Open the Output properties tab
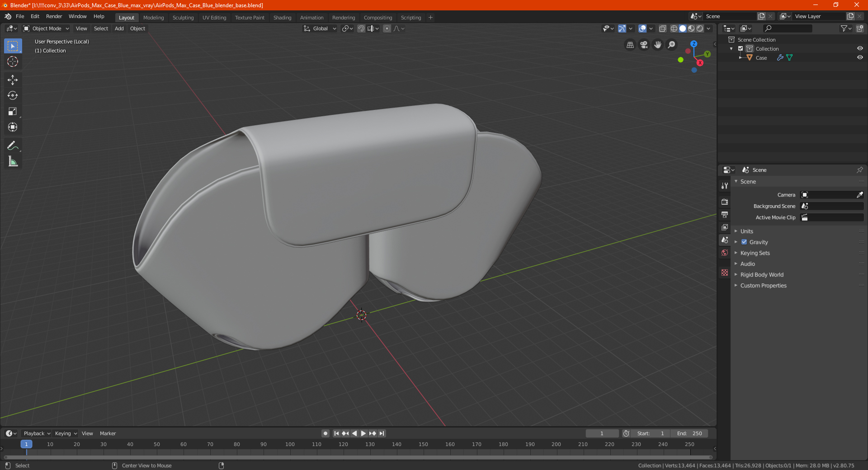This screenshot has height=470, width=868. pyautogui.click(x=725, y=214)
